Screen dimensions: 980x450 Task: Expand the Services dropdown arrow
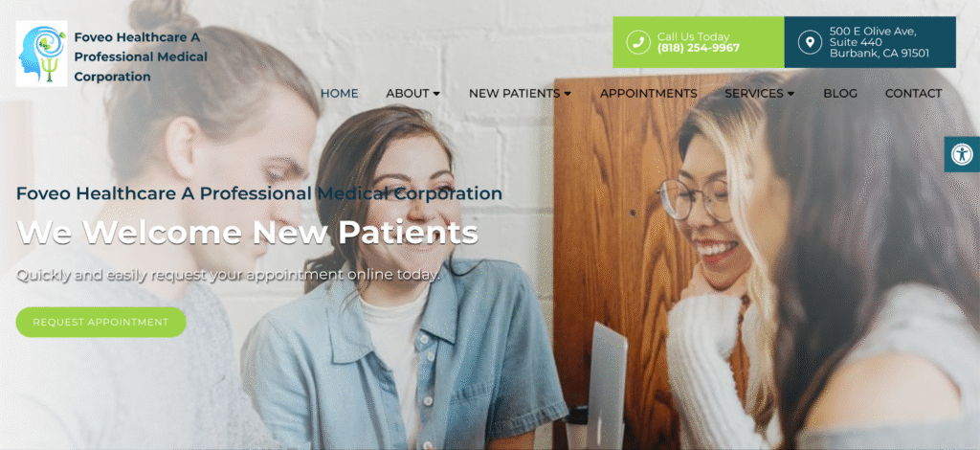pyautogui.click(x=791, y=94)
